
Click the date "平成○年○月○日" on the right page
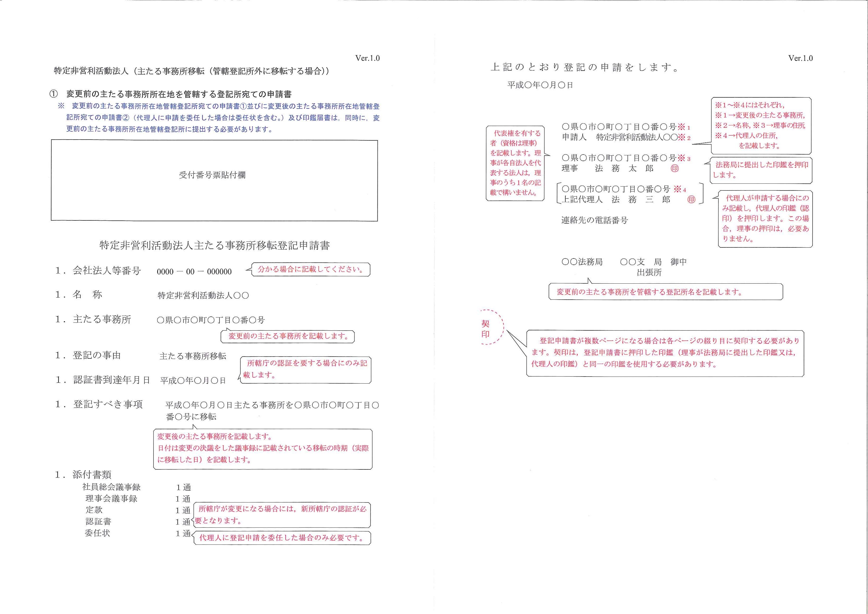pyautogui.click(x=540, y=86)
